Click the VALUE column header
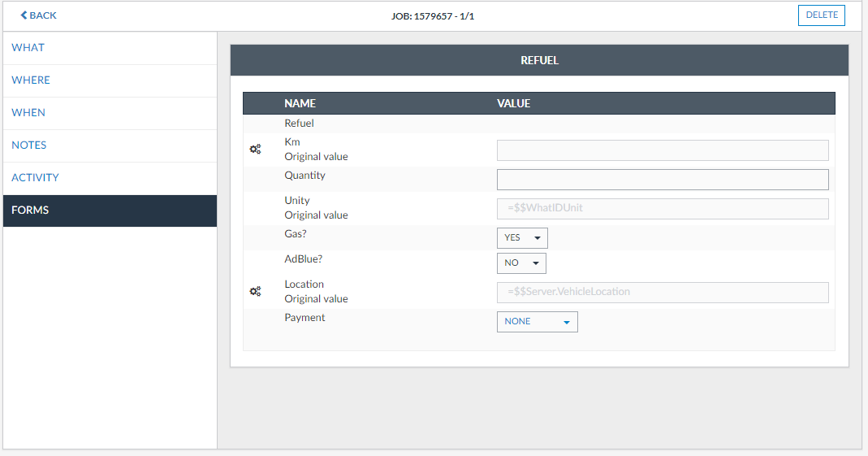868x456 pixels. (513, 104)
